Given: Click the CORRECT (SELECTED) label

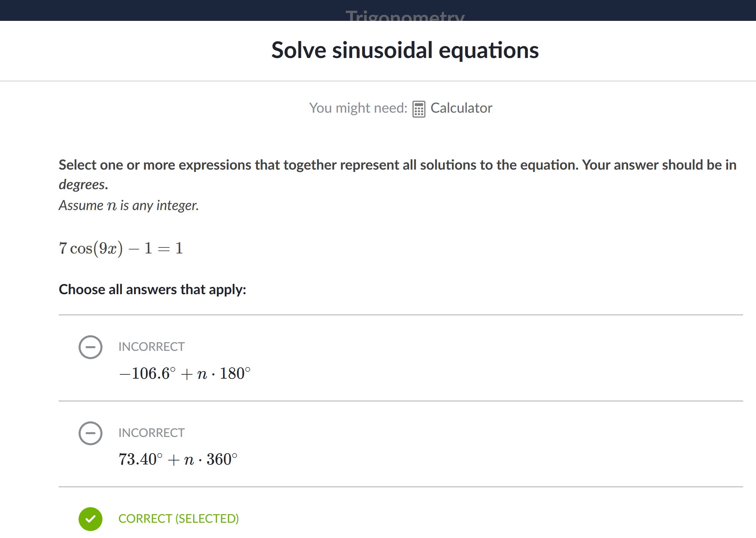Looking at the screenshot, I should click(179, 518).
